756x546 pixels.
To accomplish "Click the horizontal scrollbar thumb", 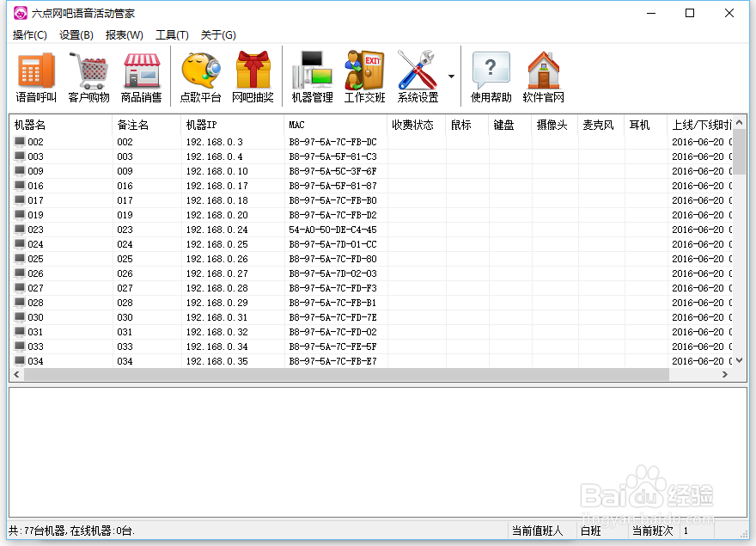I will pyautogui.click(x=346, y=375).
